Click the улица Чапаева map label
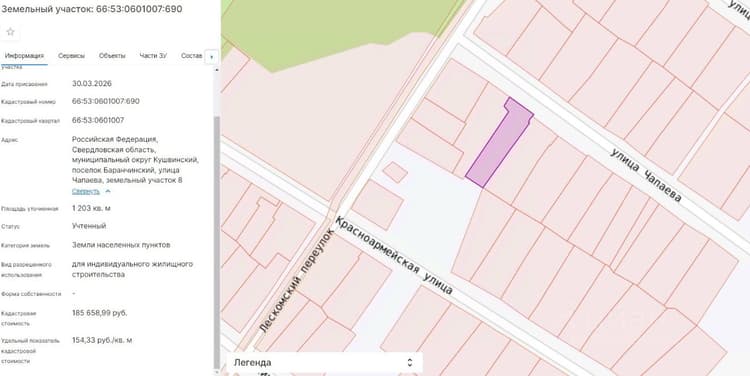This screenshot has width=750, height=376. click(646, 175)
